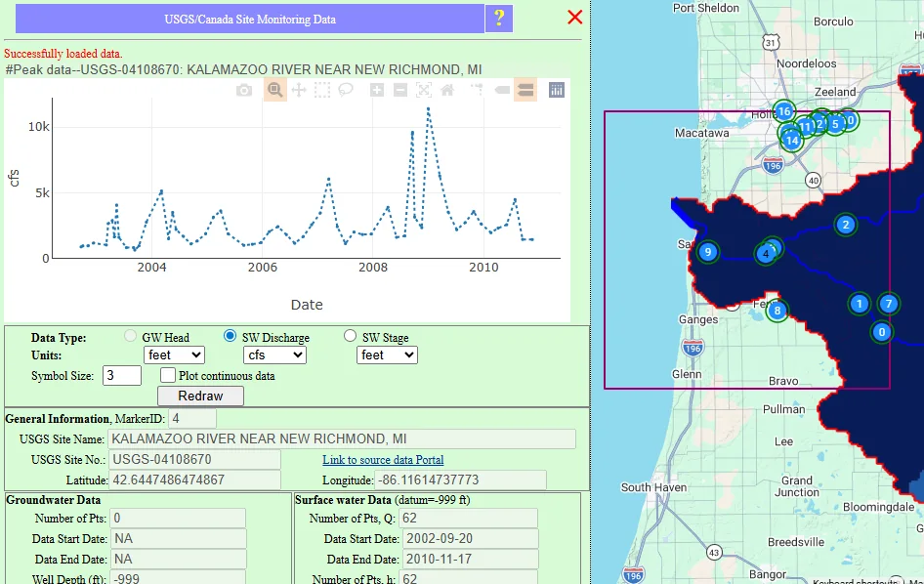Select map marker numbered 5
Viewport: 924px width, 584px height.
click(x=835, y=124)
